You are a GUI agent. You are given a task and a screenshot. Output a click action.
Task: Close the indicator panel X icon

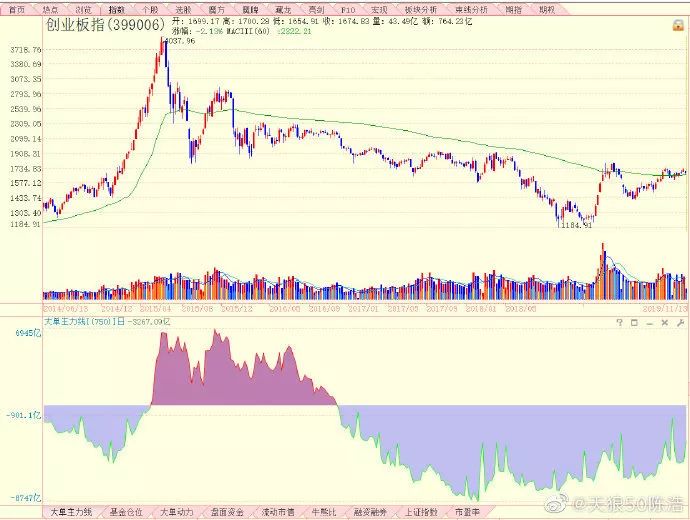point(664,322)
